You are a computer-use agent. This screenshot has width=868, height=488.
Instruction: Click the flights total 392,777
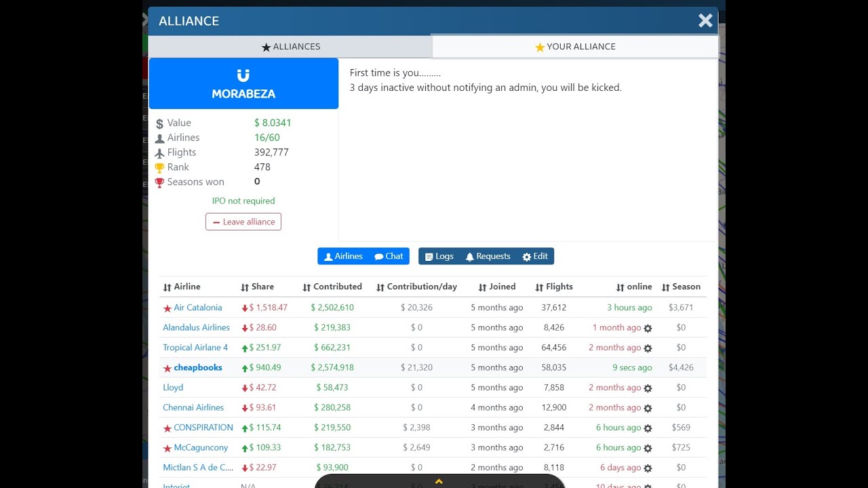(x=271, y=152)
